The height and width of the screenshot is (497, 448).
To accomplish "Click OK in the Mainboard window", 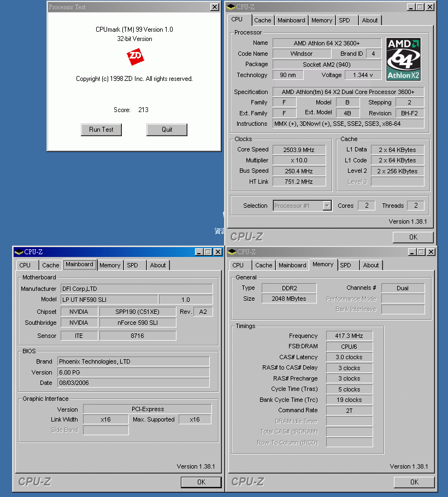I will click(201, 482).
